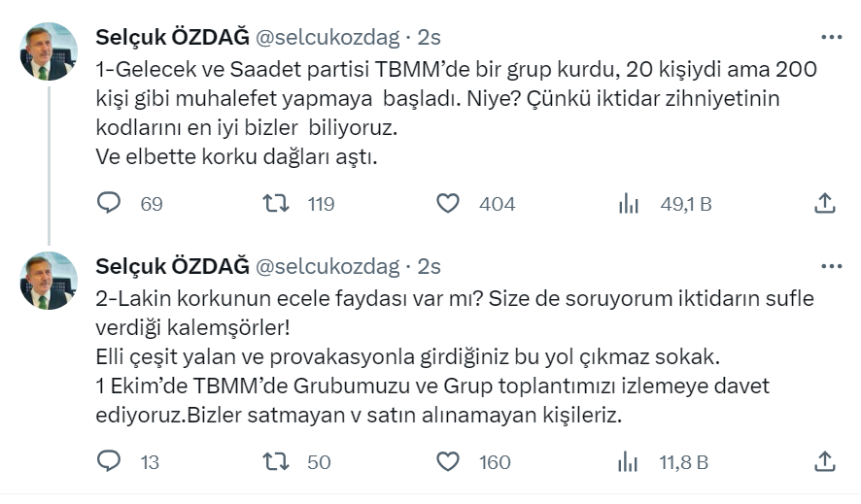This screenshot has width=861, height=504.
Task: Reply to the first tweet with 69 replies
Action: pyautogui.click(x=111, y=203)
